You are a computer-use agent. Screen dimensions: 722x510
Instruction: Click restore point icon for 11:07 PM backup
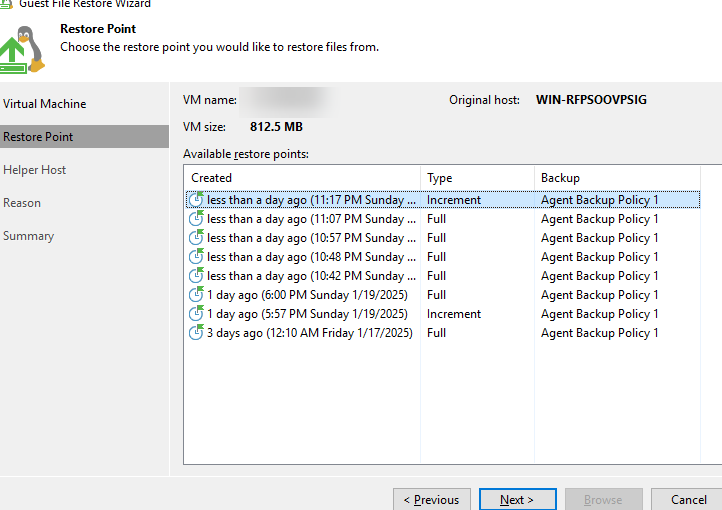point(196,219)
